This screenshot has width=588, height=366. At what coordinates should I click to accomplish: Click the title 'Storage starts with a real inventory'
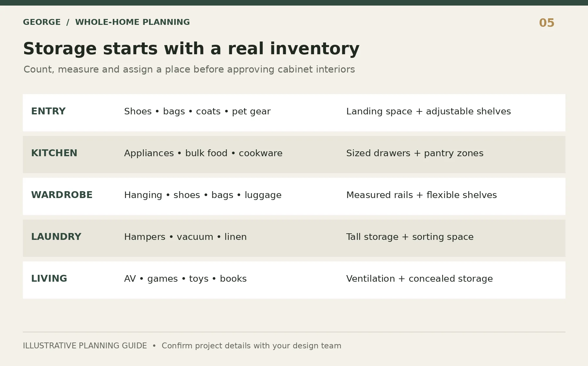(x=191, y=49)
